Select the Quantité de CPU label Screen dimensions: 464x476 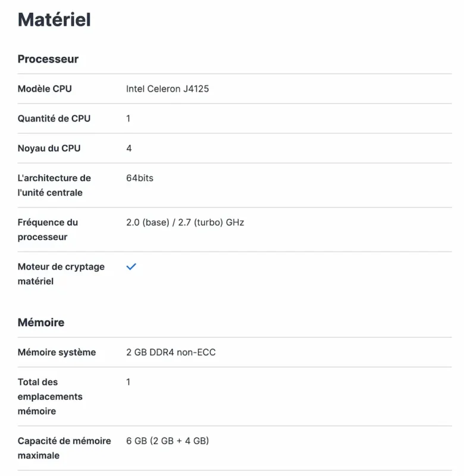(x=54, y=118)
